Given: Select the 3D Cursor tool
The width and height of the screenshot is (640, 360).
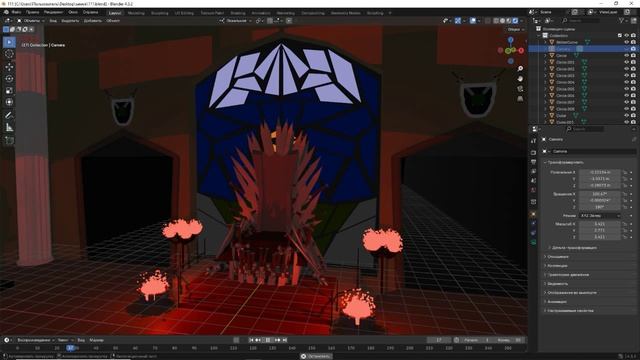Looking at the screenshot, I should (9, 54).
